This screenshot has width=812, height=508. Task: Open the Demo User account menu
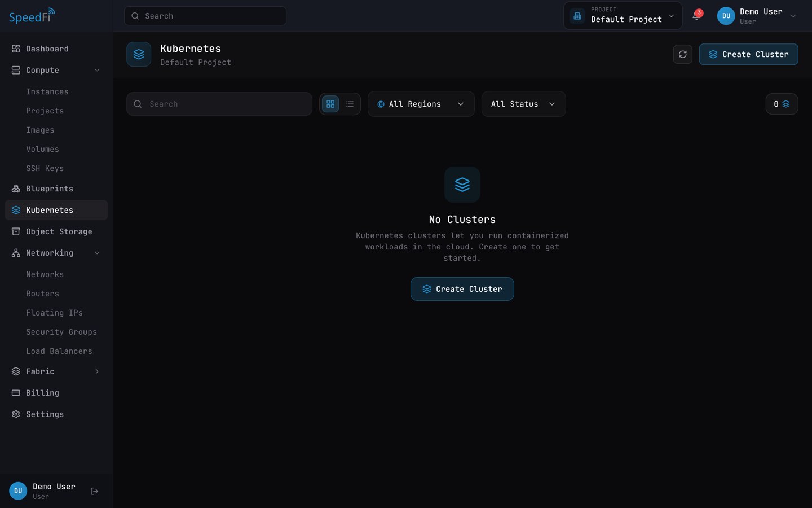[757, 16]
